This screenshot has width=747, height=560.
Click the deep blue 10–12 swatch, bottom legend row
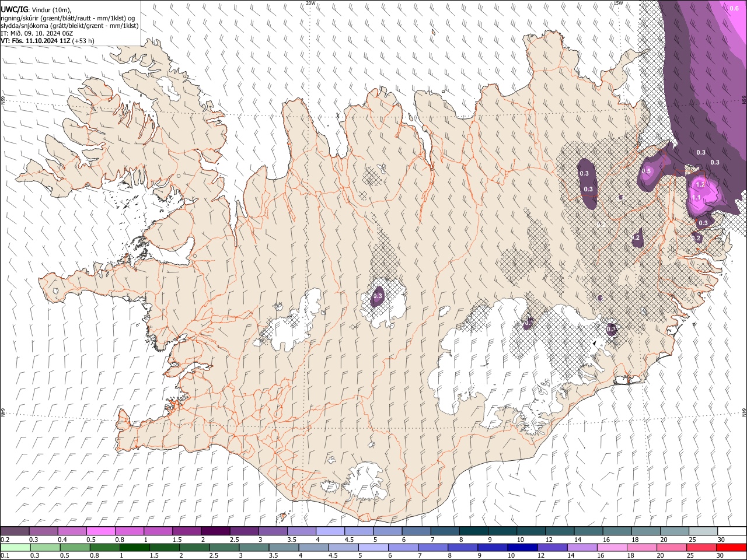click(x=522, y=547)
